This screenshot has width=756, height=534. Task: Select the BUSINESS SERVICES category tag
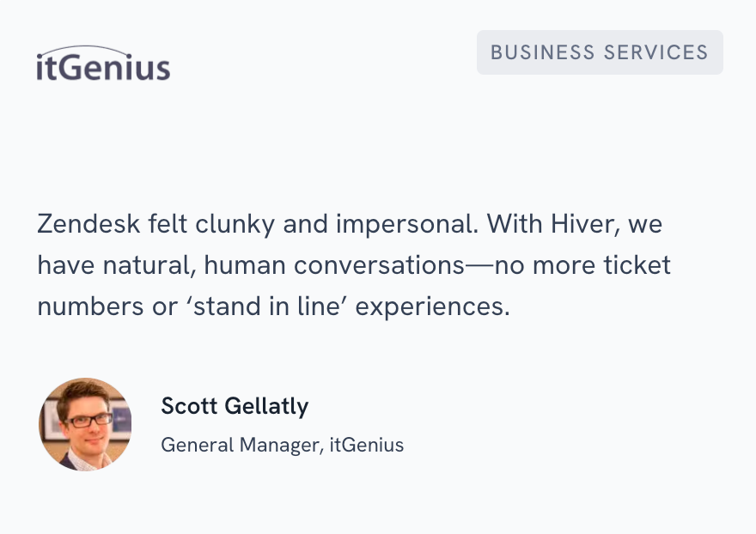(600, 52)
